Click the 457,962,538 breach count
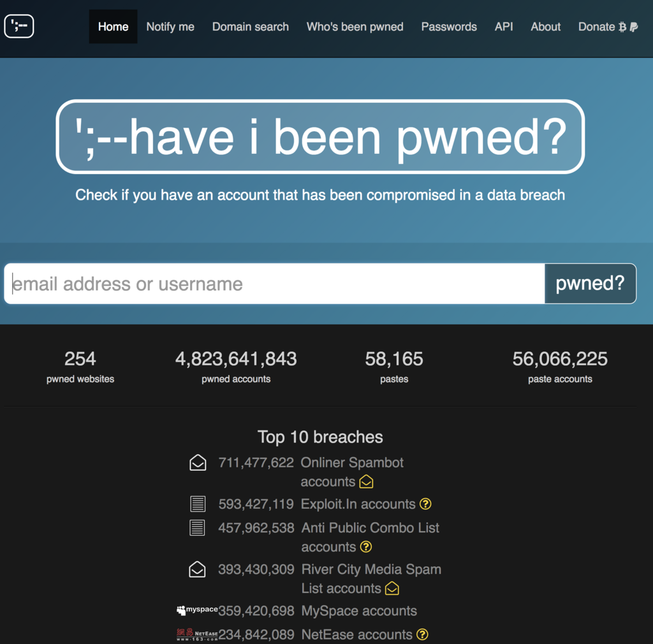 click(256, 527)
